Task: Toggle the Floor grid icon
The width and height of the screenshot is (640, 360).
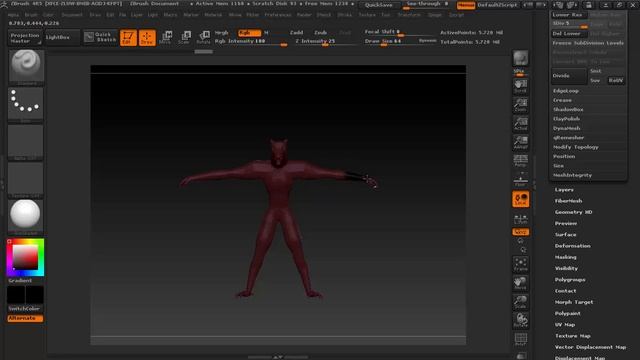Action: [520, 180]
